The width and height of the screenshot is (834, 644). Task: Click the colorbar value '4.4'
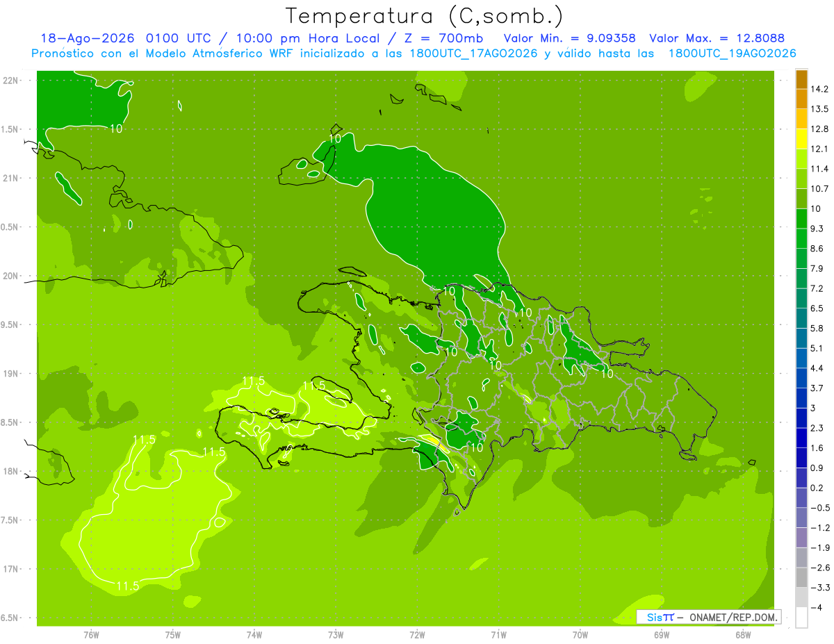[817, 368]
